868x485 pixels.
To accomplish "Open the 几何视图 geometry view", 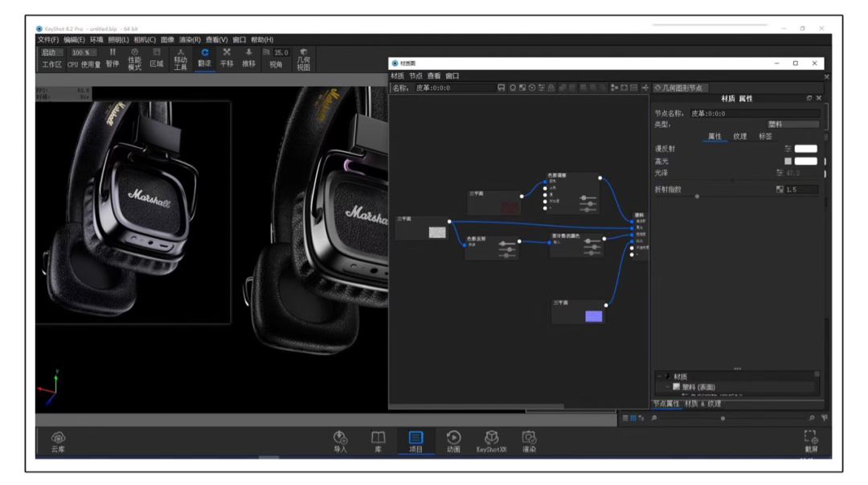I will [303, 60].
